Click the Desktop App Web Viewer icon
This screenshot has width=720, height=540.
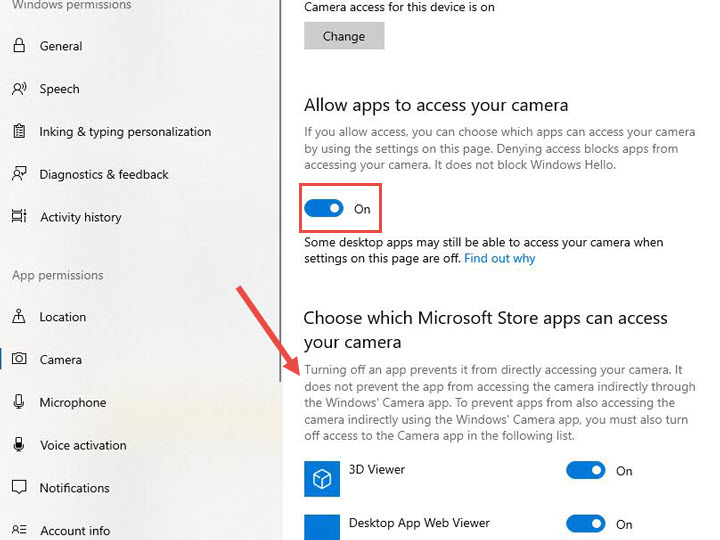click(x=322, y=526)
